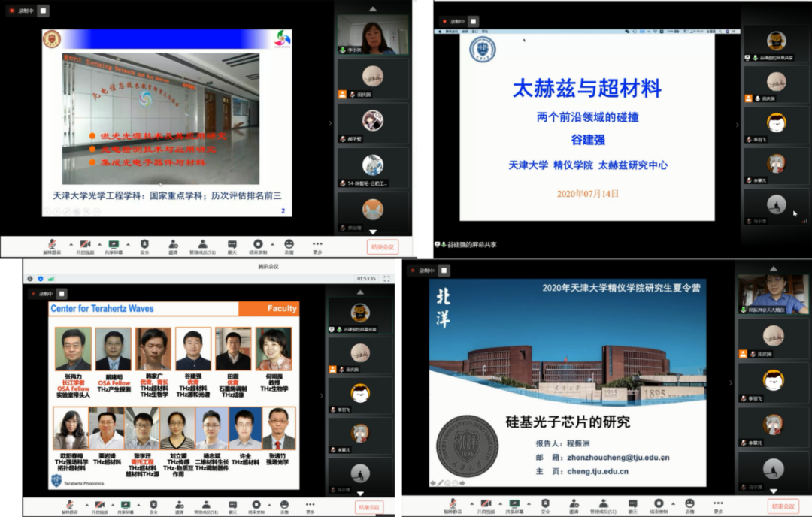
Task: Turn on video in the top-left meeting window
Action: click(86, 246)
